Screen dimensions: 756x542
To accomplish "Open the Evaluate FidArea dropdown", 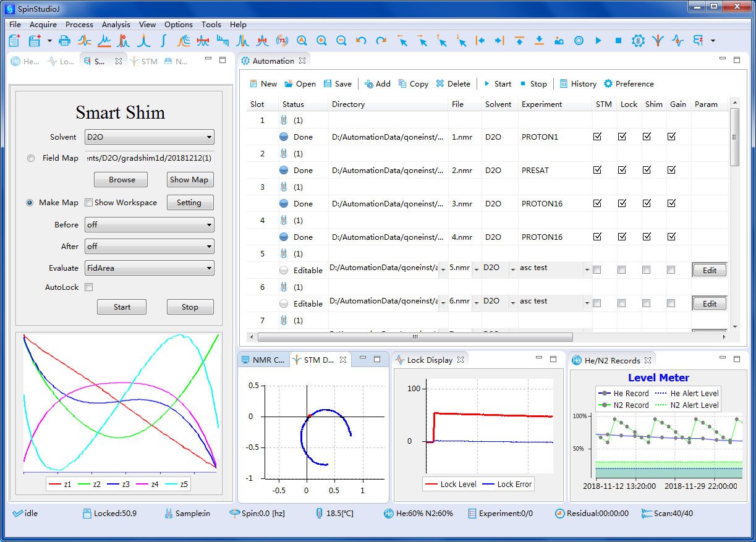I will pos(150,268).
